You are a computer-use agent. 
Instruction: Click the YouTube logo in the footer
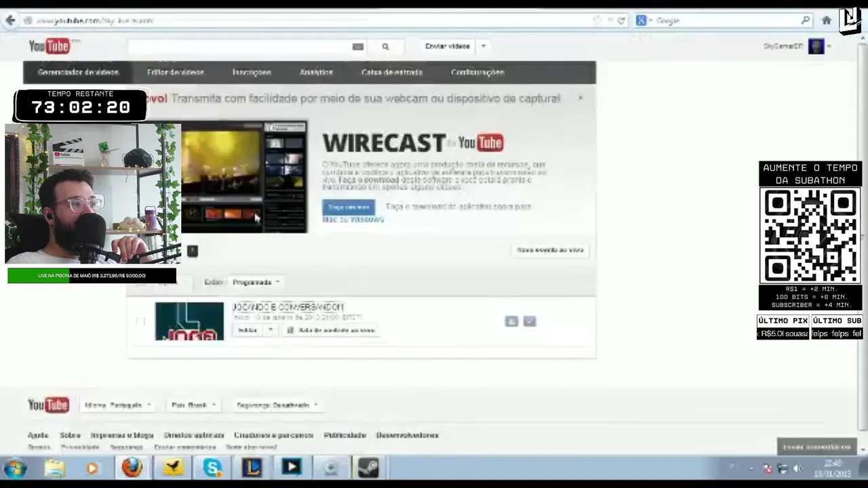point(48,405)
